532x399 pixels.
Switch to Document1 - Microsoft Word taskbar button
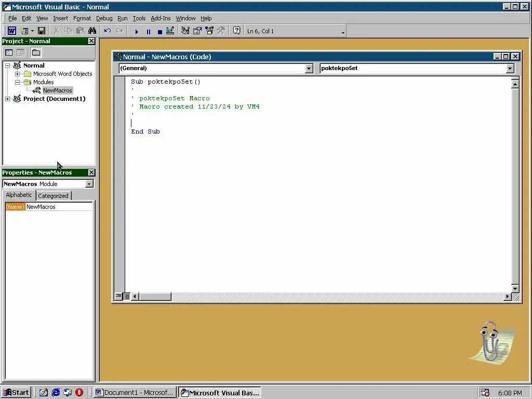coord(135,393)
